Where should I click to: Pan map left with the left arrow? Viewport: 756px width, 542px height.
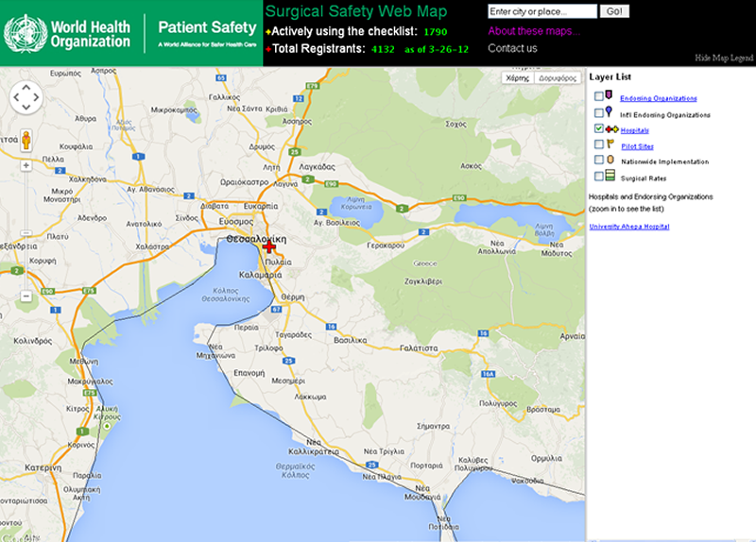pos(16,97)
